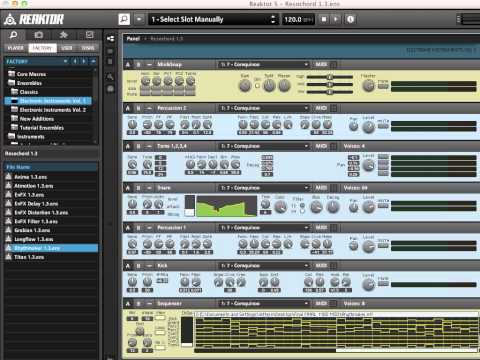Viewport: 480px width, 360px height.
Task: Toggle snapshot bank B on Kick
Action: click(x=138, y=266)
